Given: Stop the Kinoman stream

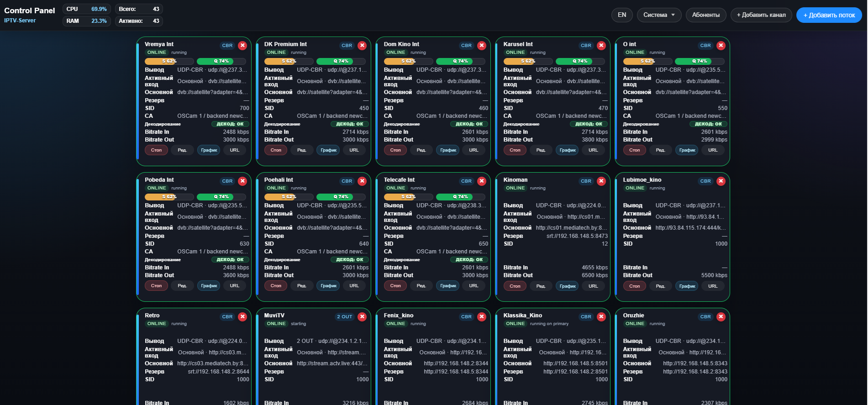Looking at the screenshot, I should pyautogui.click(x=515, y=286).
